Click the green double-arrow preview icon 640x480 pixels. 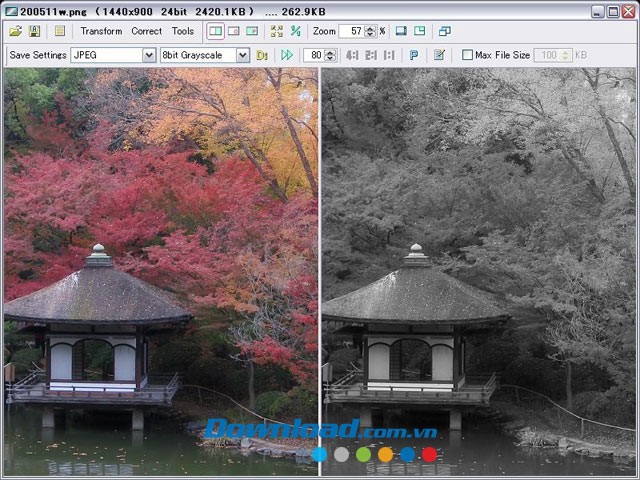[x=287, y=55]
